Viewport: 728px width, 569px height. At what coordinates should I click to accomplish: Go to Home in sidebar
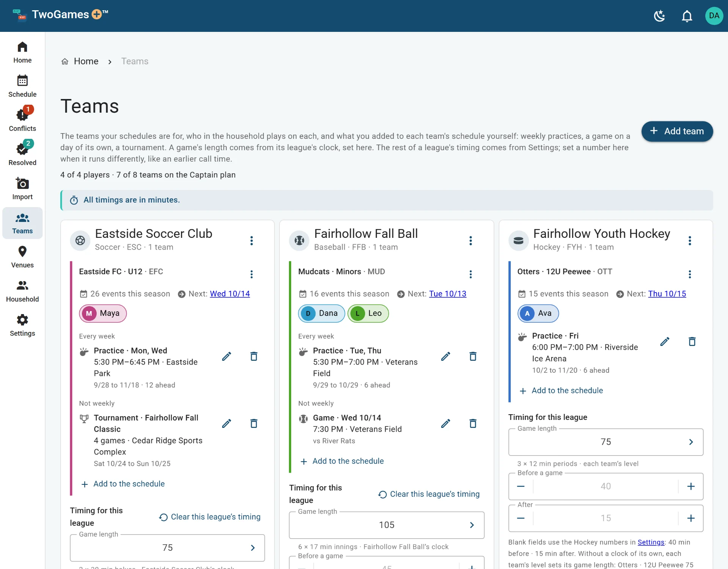click(x=22, y=52)
